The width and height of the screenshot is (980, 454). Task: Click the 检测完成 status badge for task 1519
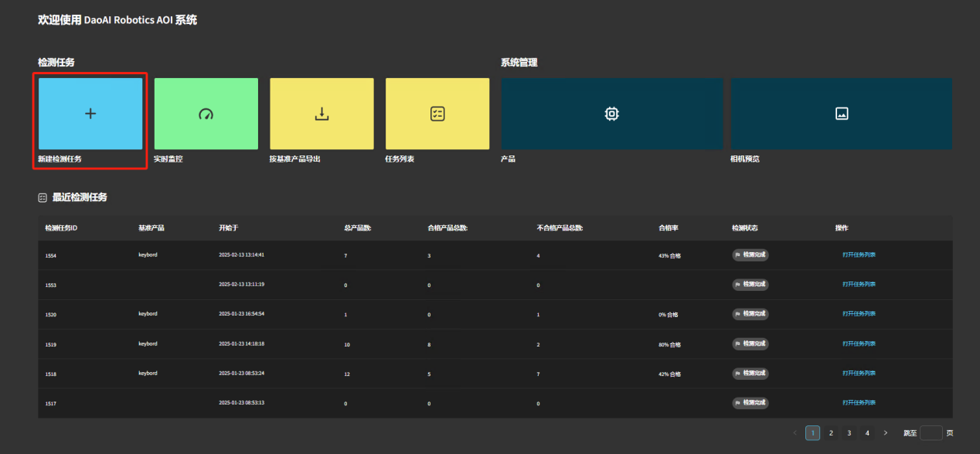(750, 343)
